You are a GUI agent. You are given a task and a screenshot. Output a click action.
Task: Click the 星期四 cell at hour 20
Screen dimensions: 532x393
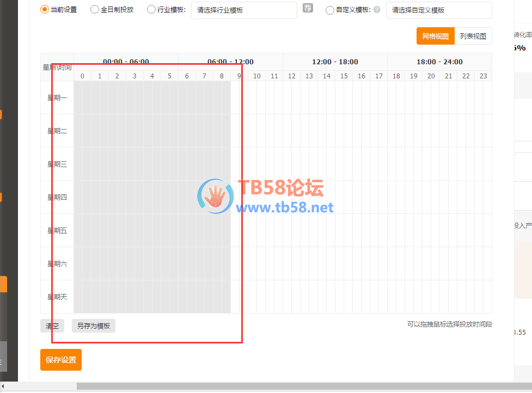(x=431, y=198)
